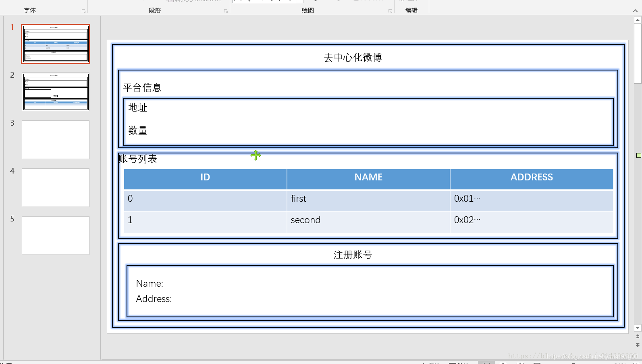Click the vertical scrollbar down arrow
642x364 pixels.
[638, 328]
